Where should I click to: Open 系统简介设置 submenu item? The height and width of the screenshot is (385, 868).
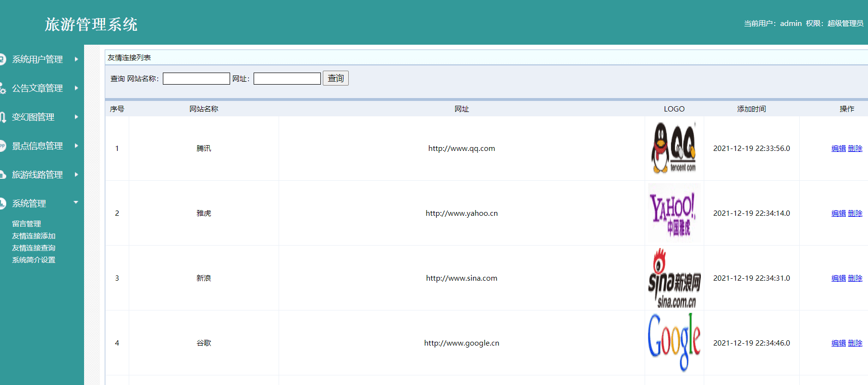pyautogui.click(x=34, y=260)
